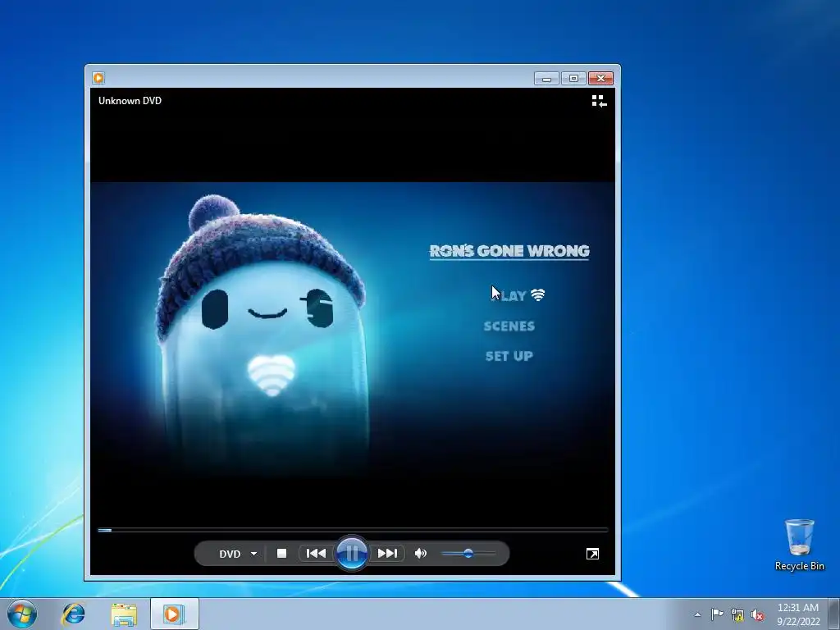Open the DVD menu button
This screenshot has width=840, height=630.
click(x=230, y=554)
